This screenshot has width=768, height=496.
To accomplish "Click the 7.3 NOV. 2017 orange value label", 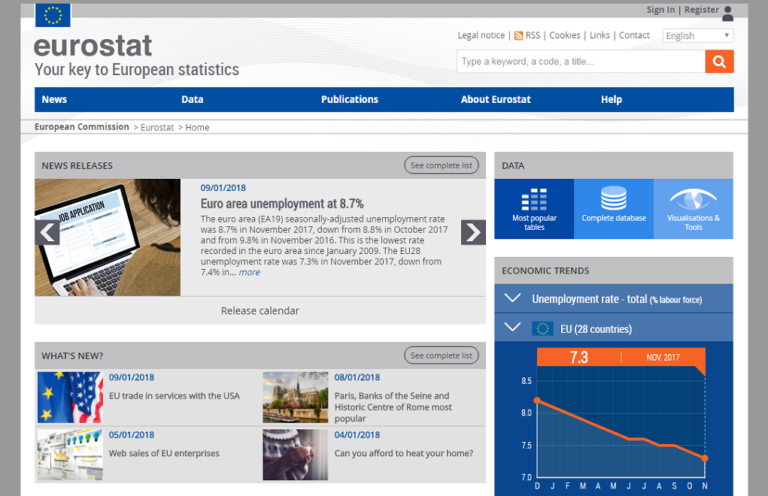I will tap(621, 357).
